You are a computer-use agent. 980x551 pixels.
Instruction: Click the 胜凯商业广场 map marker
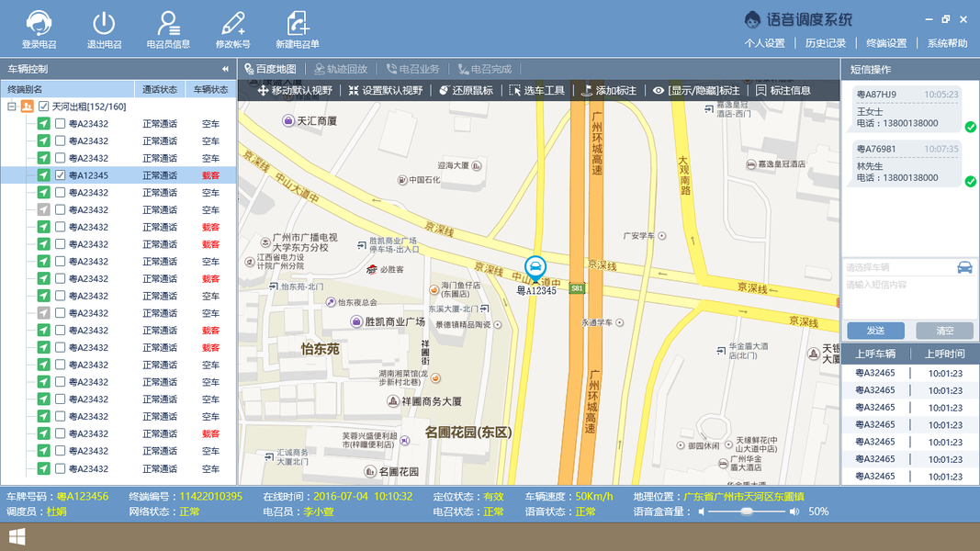pyautogui.click(x=356, y=321)
